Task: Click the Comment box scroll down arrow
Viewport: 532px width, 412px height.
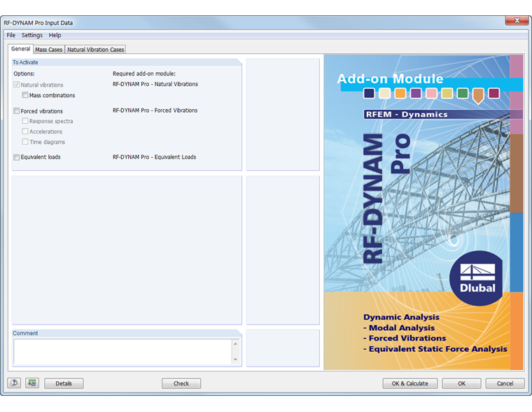Action: 235,360
